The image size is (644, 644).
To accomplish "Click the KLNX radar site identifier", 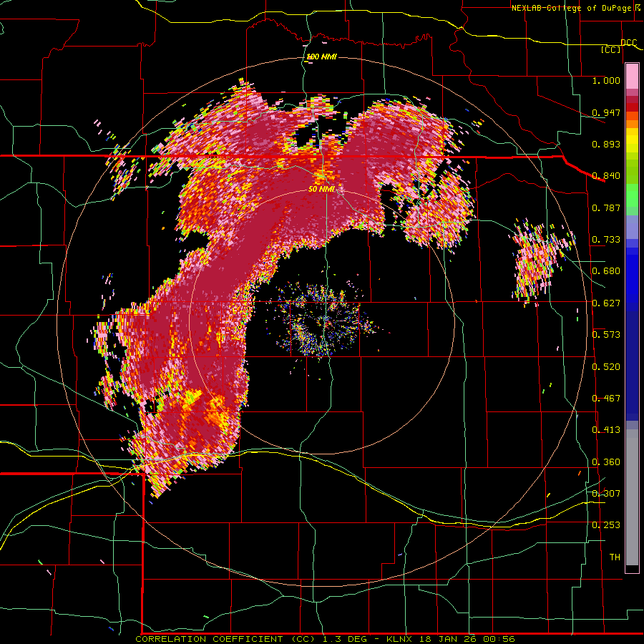I will (400, 639).
